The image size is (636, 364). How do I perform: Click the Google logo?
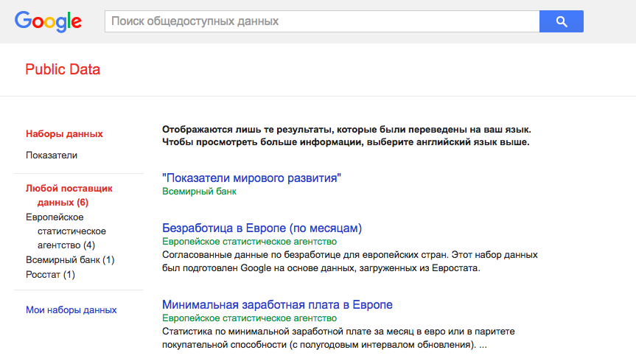[48, 21]
